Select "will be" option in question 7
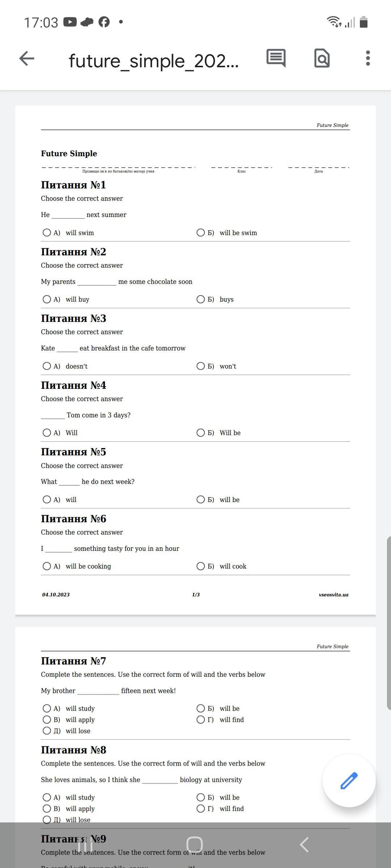This screenshot has height=868, width=391. tap(201, 708)
